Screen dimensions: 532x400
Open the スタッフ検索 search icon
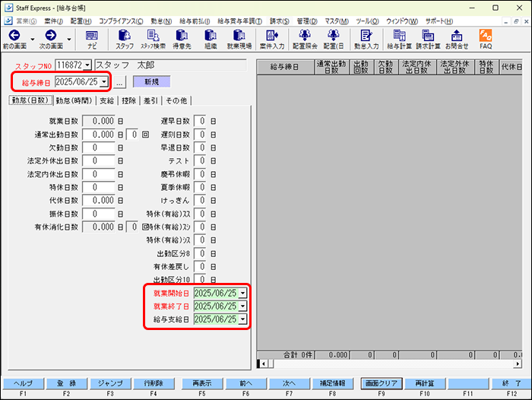153,40
